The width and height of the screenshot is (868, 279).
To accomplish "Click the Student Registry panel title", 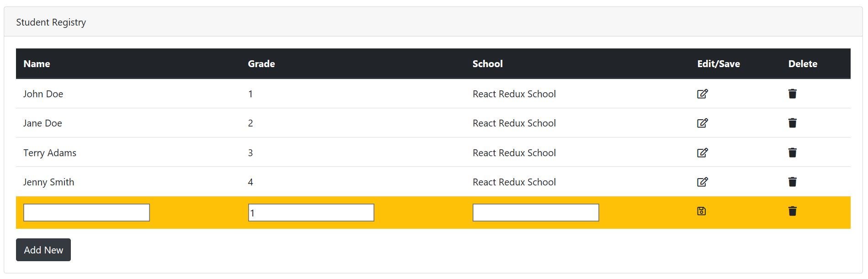I will point(51,22).
